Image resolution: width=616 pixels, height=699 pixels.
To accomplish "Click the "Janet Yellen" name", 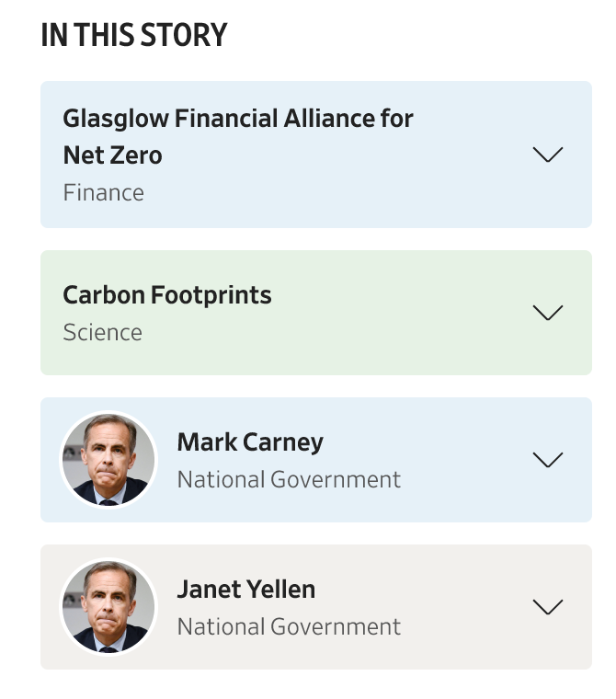I will pyautogui.click(x=245, y=590).
